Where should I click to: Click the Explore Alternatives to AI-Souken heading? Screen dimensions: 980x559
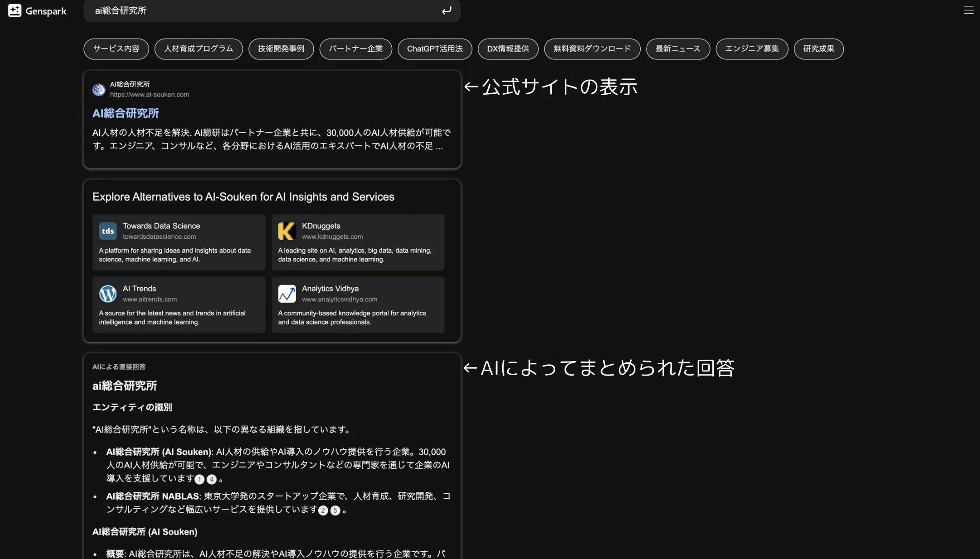(243, 197)
